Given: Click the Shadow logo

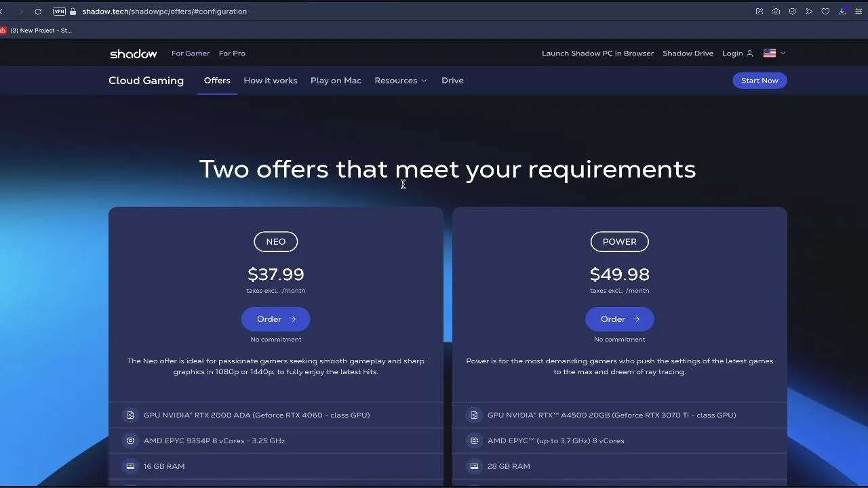Looking at the screenshot, I should click(134, 54).
